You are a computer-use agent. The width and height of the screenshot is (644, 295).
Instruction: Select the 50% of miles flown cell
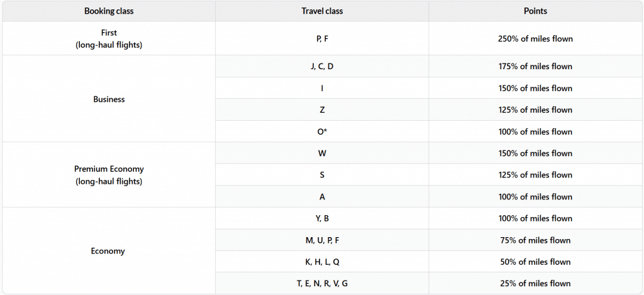[535, 262]
